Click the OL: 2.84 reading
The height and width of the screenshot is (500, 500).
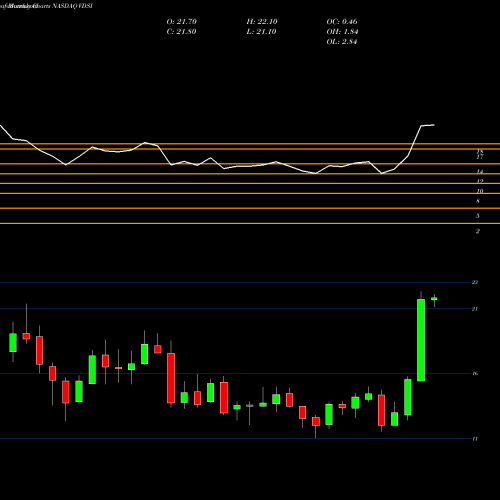click(x=342, y=42)
